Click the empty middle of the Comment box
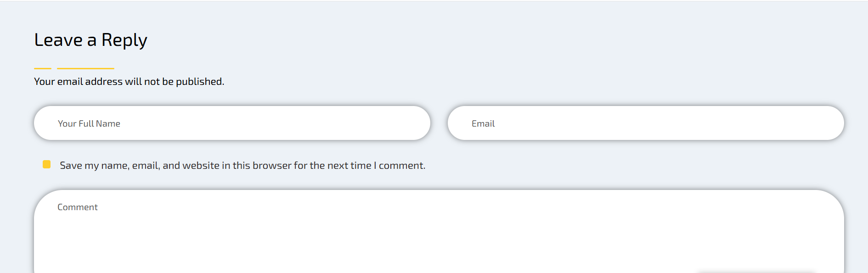 439,239
